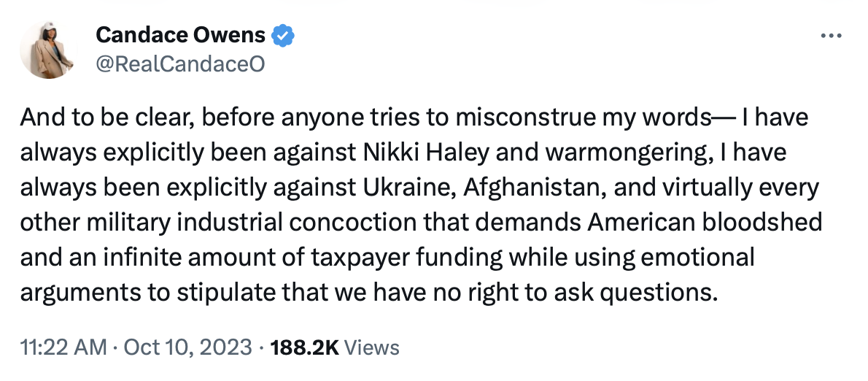Open Candace Owens' profile picture
Image resolution: width=868 pixels, height=381 pixels.
pyautogui.click(x=50, y=49)
